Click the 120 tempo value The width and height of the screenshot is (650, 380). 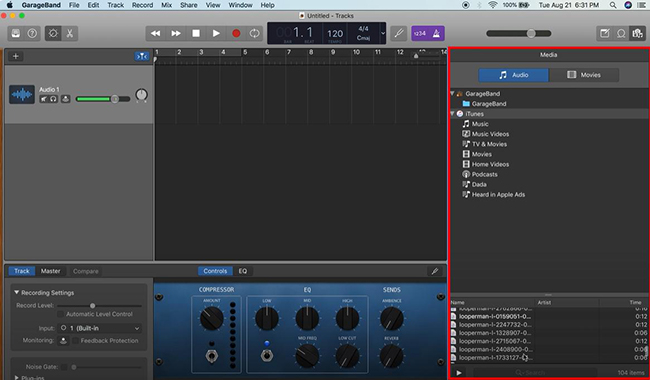click(335, 33)
